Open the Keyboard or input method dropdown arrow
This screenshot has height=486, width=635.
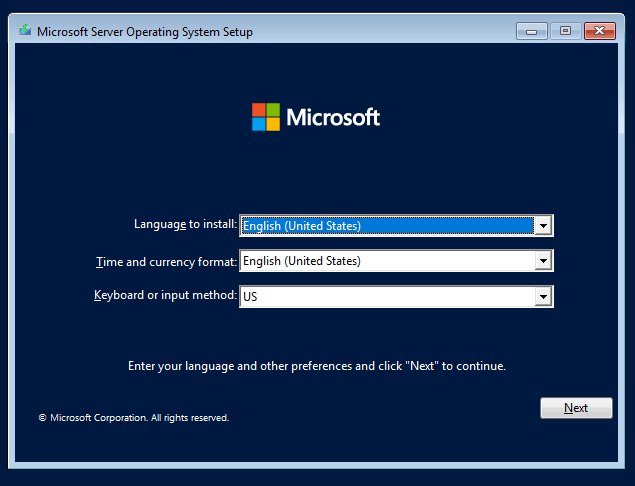coord(543,296)
